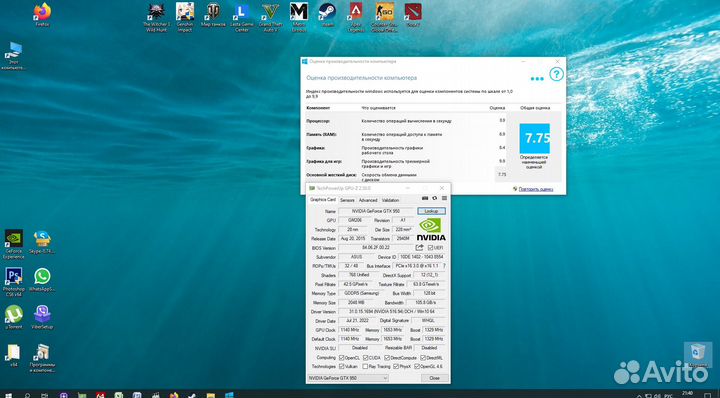Switch to the Sensors tab

347,200
